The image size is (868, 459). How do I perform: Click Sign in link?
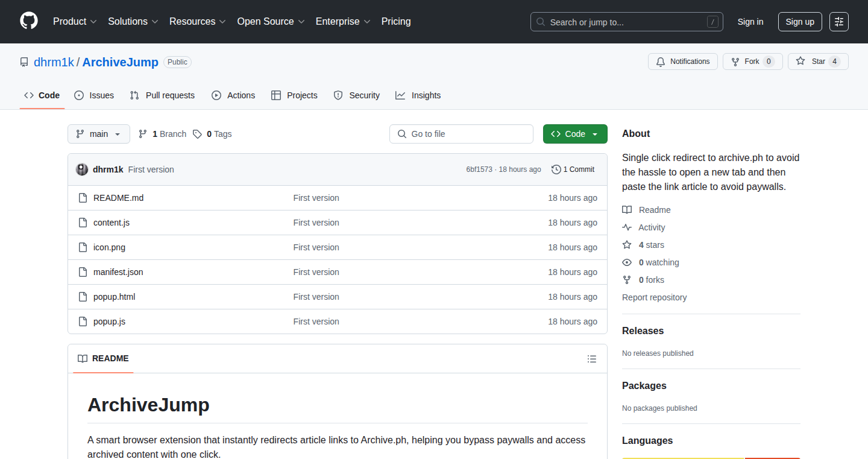click(x=750, y=22)
